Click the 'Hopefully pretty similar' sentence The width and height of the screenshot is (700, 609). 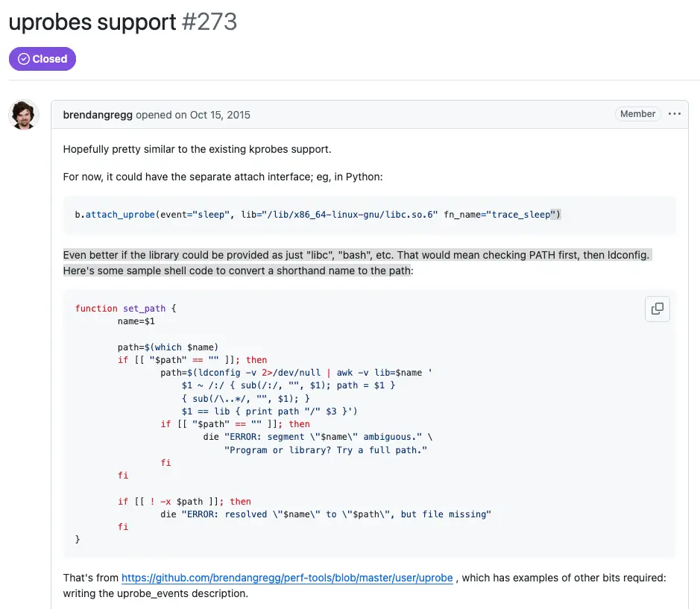click(x=197, y=149)
